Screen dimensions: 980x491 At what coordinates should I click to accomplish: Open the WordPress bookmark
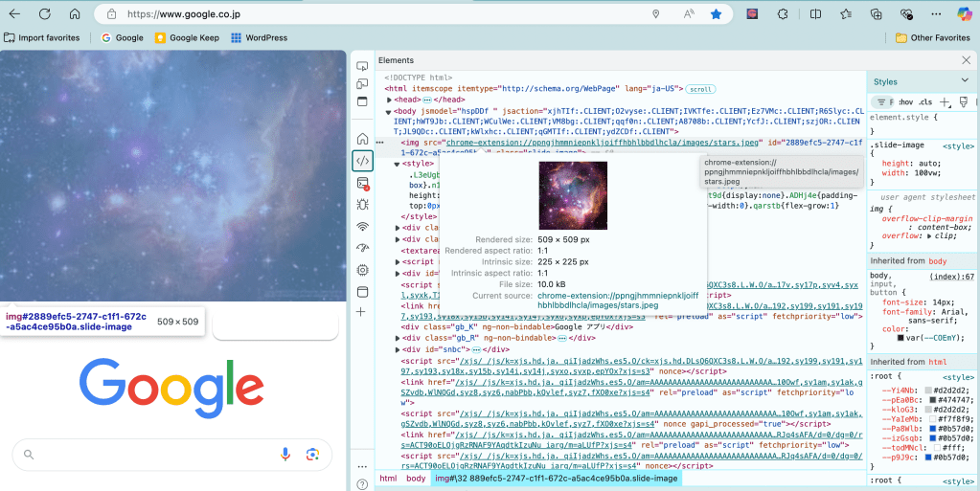point(259,38)
